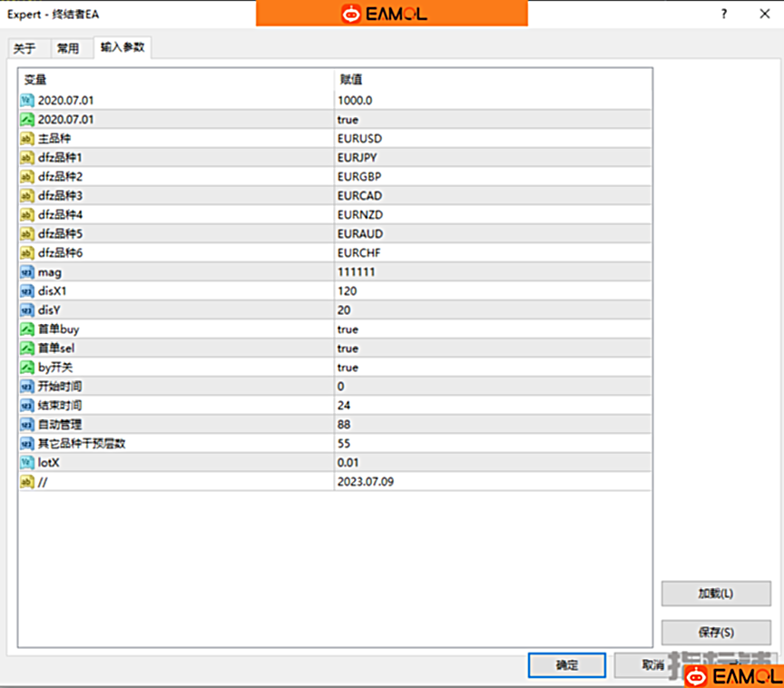The image size is (784, 688).
Task: Toggle the true value of second 2020.07.01
Action: point(348,120)
